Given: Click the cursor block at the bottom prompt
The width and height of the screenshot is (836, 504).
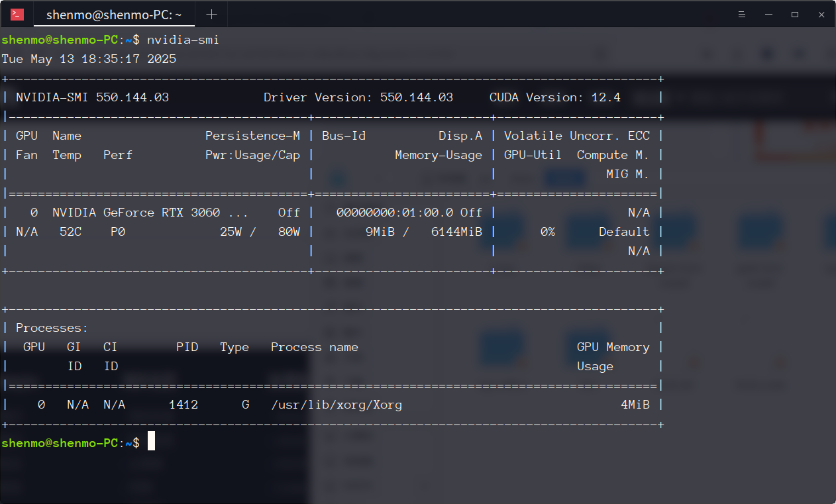Looking at the screenshot, I should (151, 441).
